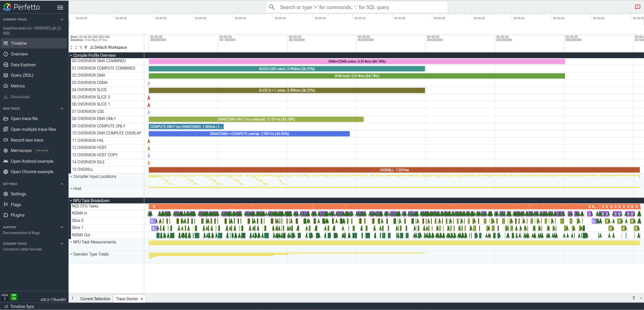The width and height of the screenshot is (644, 310).
Task: Switch to the Current Selection tab
Action: tap(95, 299)
